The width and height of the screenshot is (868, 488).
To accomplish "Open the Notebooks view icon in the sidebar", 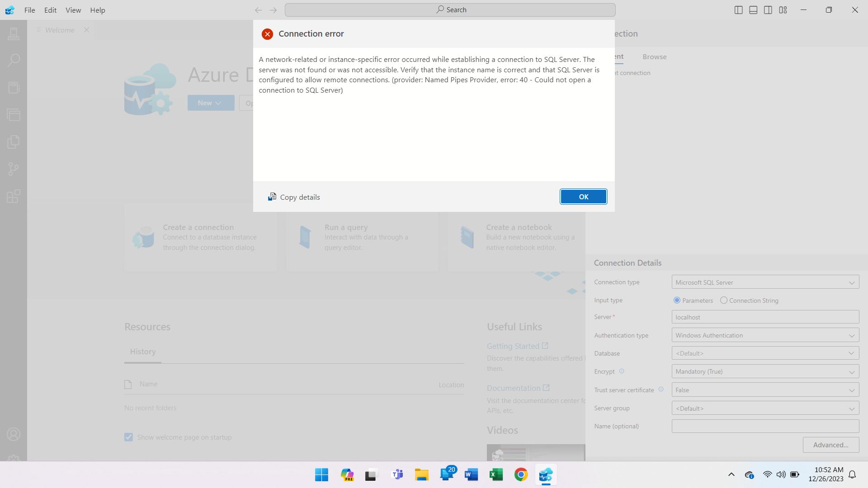I will (x=14, y=88).
